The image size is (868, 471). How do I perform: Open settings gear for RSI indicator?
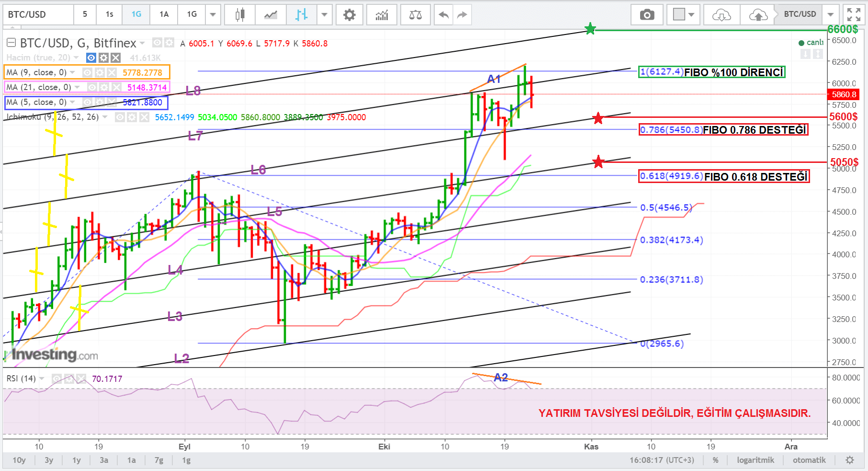click(69, 379)
